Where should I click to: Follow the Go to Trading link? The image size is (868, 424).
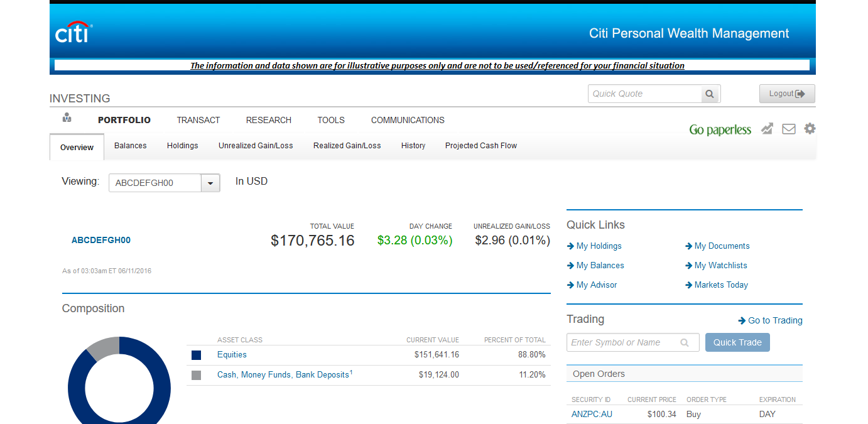(x=771, y=320)
